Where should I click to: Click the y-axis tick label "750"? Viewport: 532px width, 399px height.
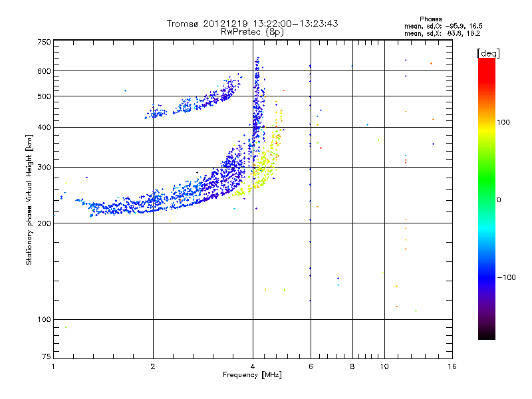(x=44, y=42)
